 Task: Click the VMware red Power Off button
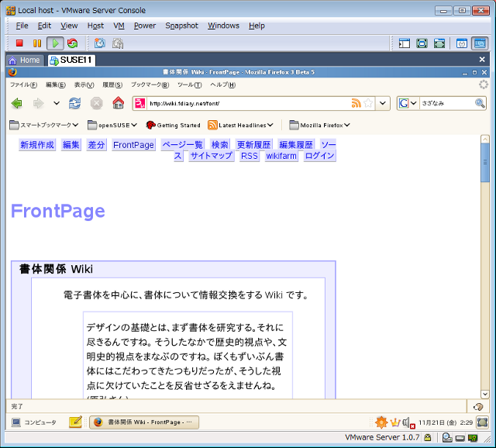[x=19, y=43]
